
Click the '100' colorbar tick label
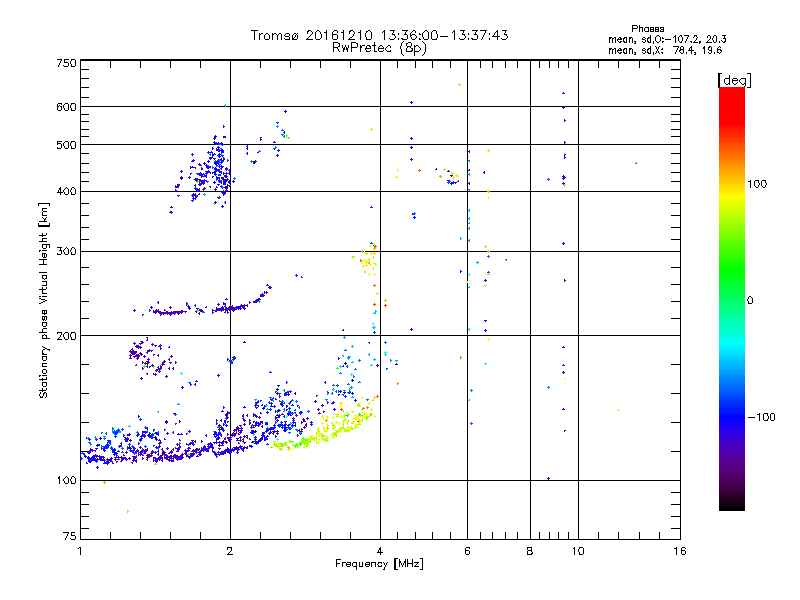(757, 184)
